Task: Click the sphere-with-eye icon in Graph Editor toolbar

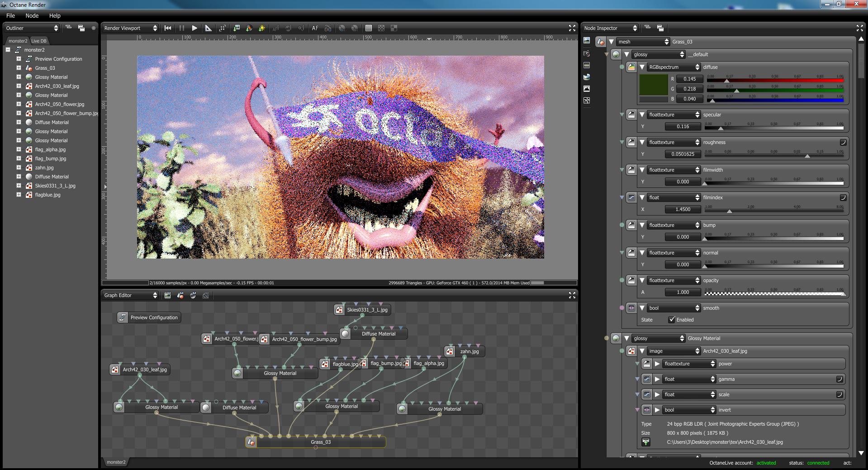Action: click(x=193, y=295)
